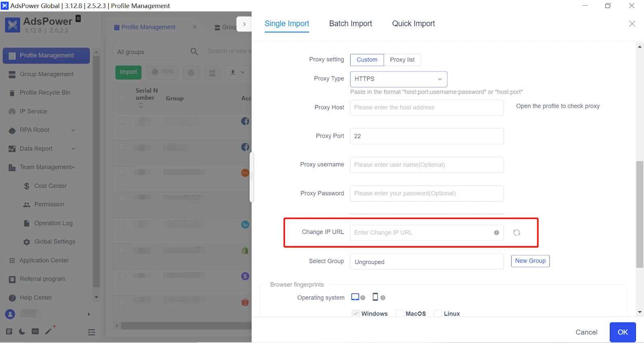The height and width of the screenshot is (343, 644).
Task: Switch to the Batch Import tab
Action: [351, 24]
